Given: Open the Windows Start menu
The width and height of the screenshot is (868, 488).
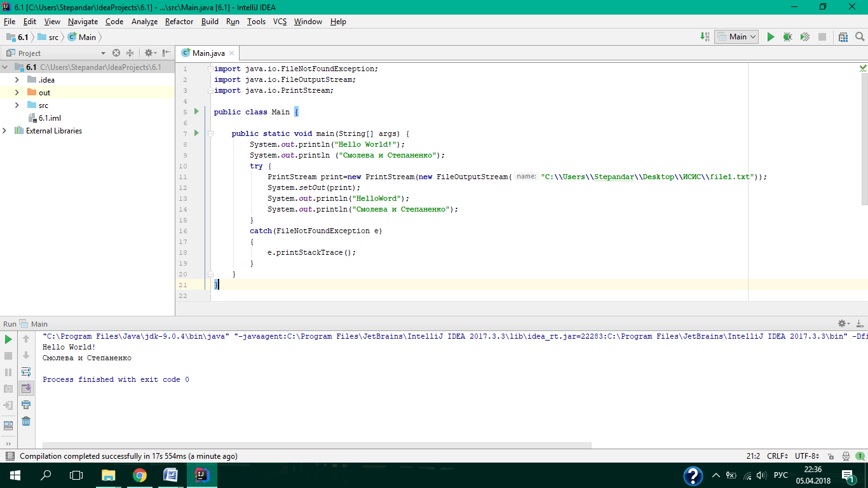Looking at the screenshot, I should point(15,475).
